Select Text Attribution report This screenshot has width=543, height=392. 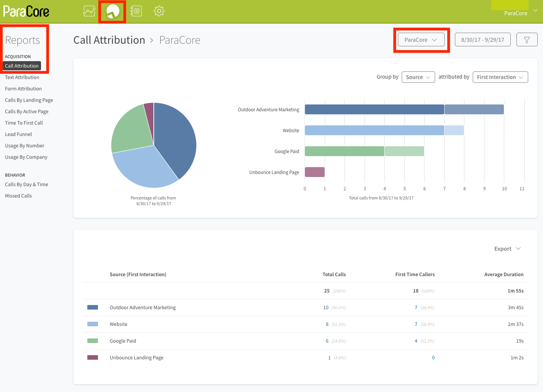[22, 77]
